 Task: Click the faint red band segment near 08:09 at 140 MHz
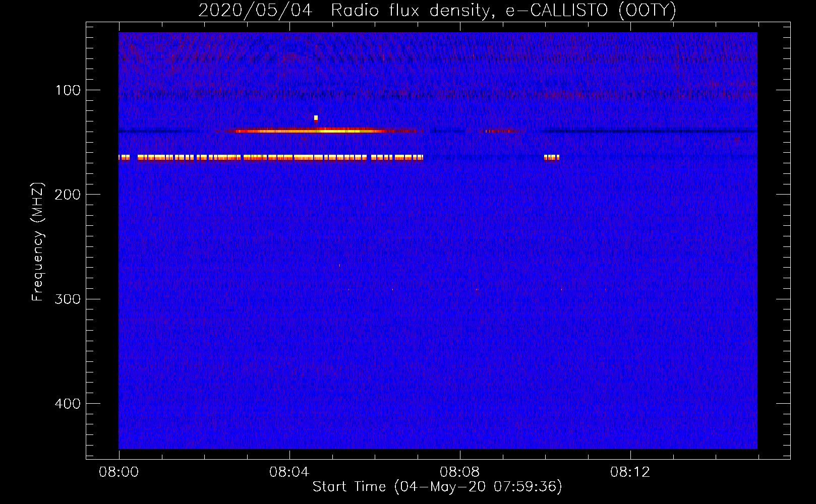[502, 131]
